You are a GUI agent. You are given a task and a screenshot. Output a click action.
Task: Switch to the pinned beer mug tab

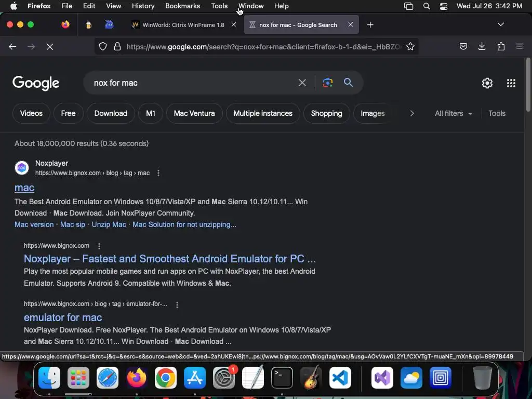pos(88,25)
